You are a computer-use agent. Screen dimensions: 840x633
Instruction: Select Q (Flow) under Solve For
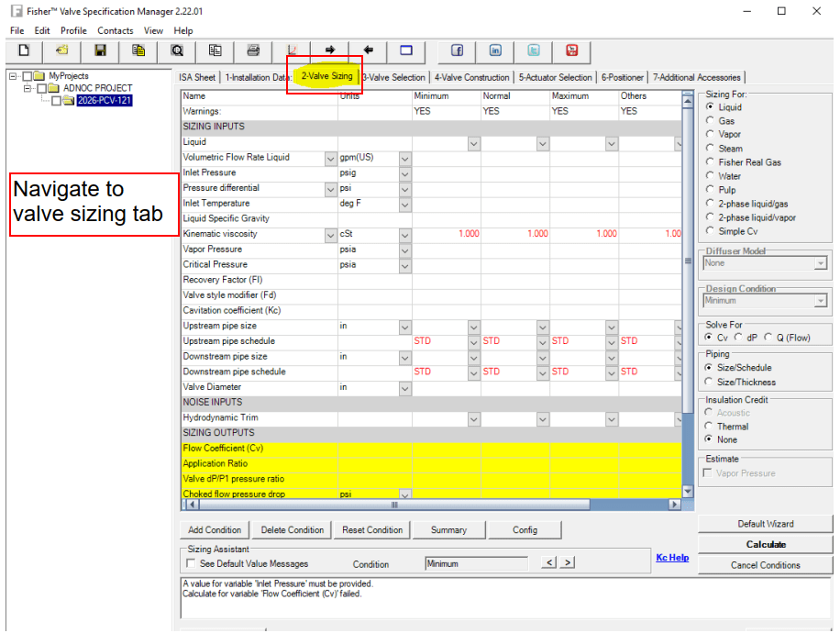(x=768, y=337)
